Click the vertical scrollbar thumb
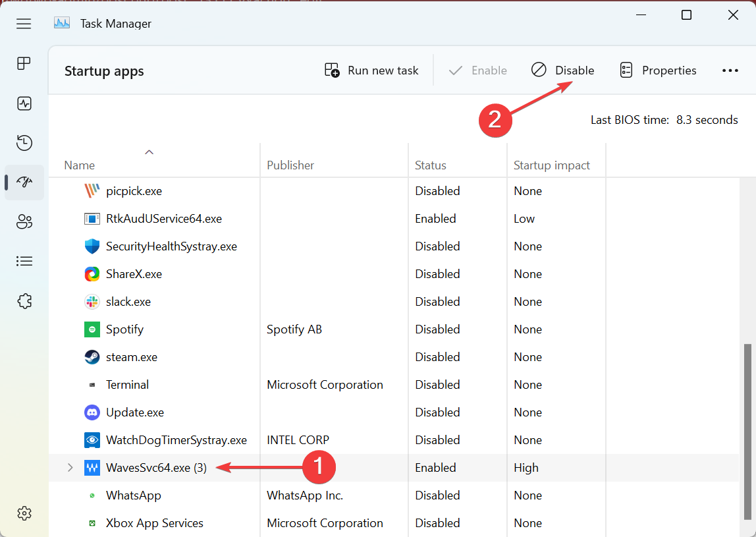 [747, 432]
